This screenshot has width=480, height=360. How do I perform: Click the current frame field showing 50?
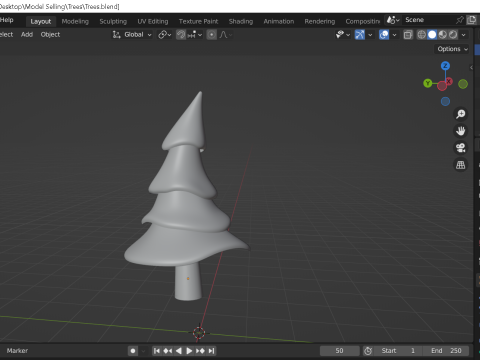339,351
